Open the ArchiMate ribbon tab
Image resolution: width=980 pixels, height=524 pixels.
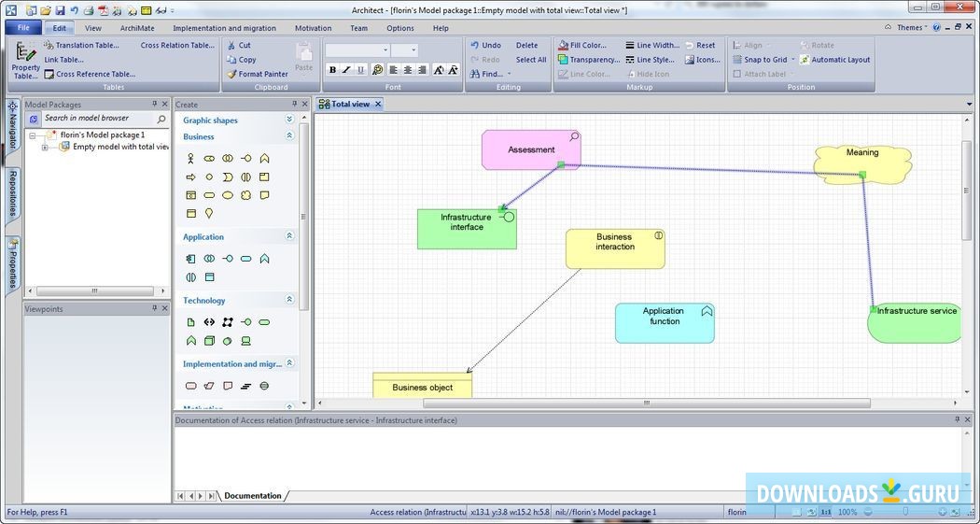(137, 28)
